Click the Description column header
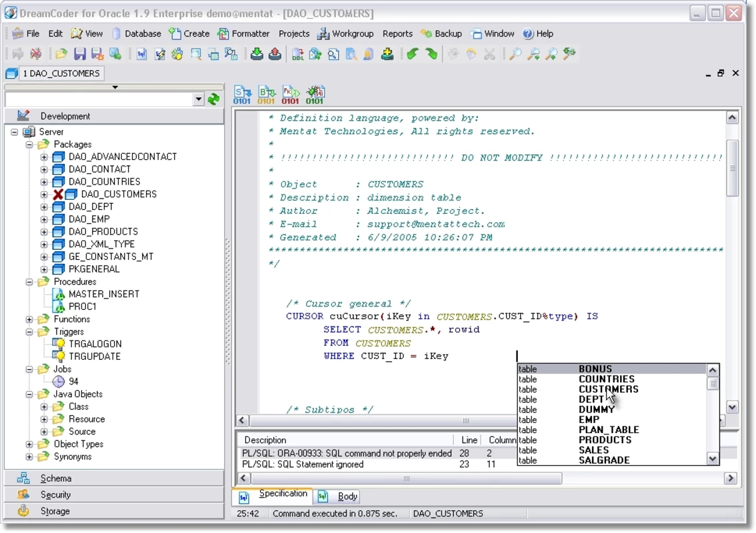This screenshot has height=533, width=756. coord(346,440)
